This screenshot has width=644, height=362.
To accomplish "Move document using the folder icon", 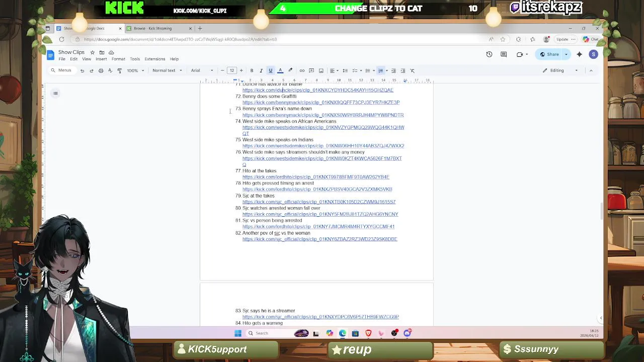I will click(102, 52).
